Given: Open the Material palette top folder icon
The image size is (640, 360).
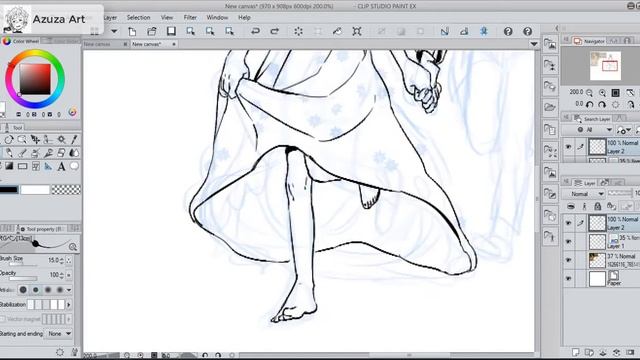Looking at the screenshot, I should [550, 44].
